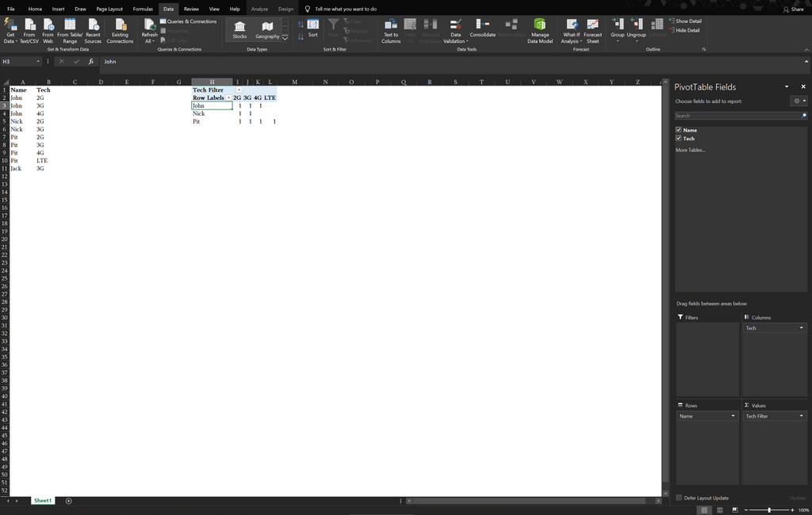Open What-If Analysis menu
812x515 pixels.
(x=571, y=31)
